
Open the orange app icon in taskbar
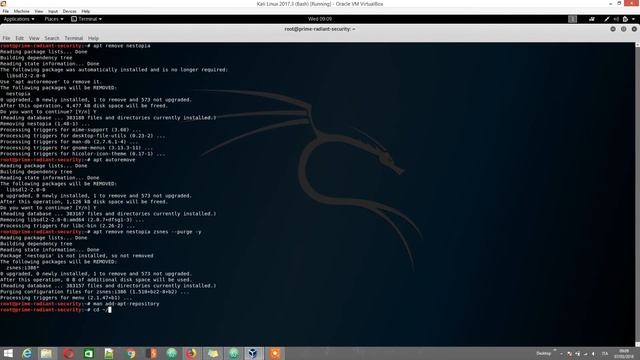pyautogui.click(x=275, y=353)
